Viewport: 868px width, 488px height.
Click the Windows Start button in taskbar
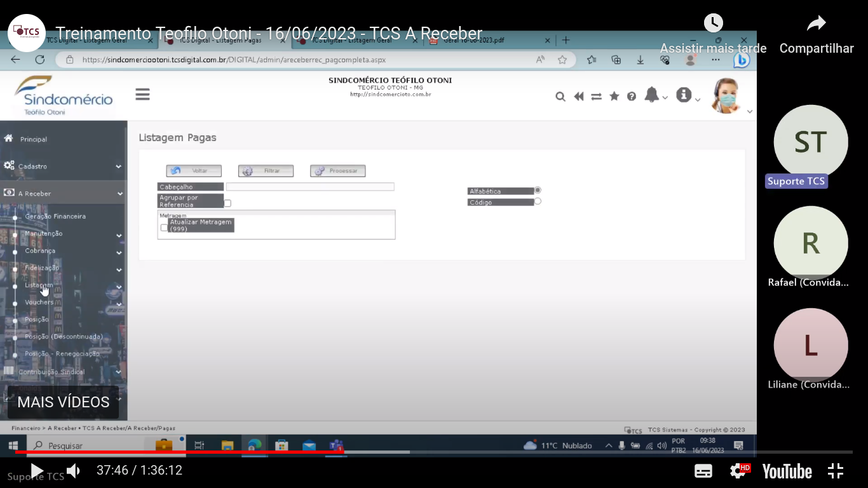coord(13,445)
